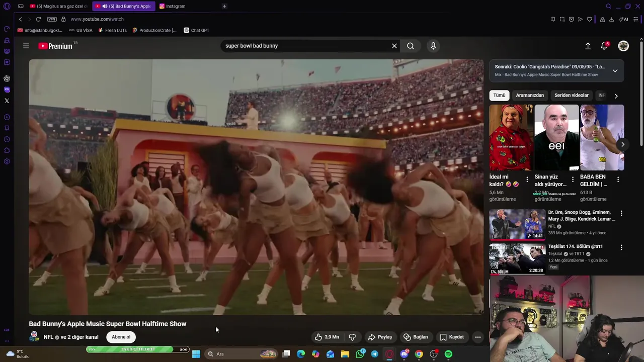Screen dimensions: 644x362
Task: Open the ad blocker shield icon
Action: (571, 19)
